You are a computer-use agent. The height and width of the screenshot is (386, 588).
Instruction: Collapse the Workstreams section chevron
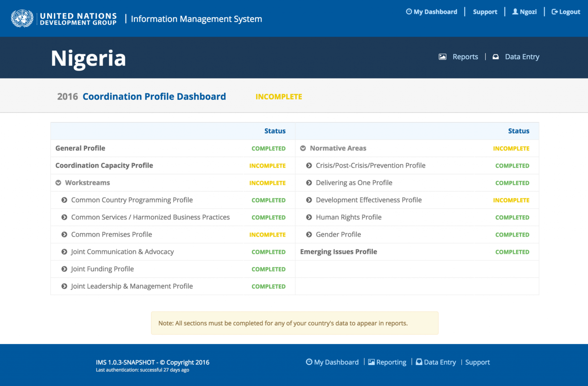tap(58, 183)
